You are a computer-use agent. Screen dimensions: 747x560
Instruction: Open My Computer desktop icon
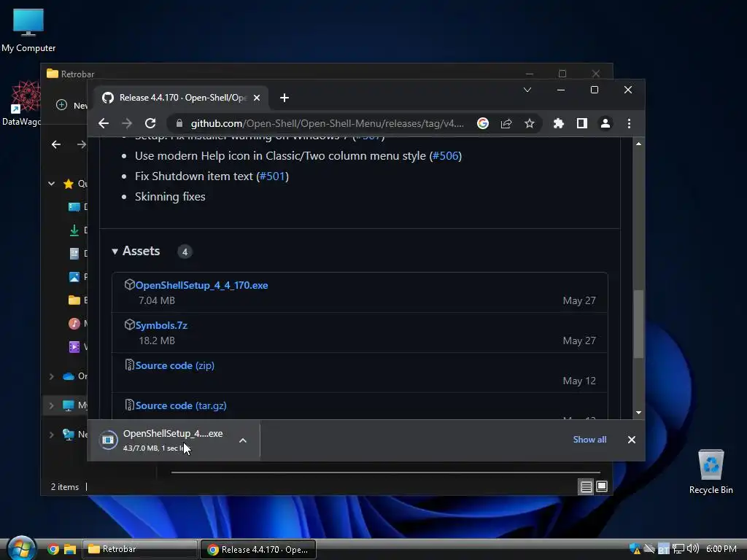[x=28, y=30]
